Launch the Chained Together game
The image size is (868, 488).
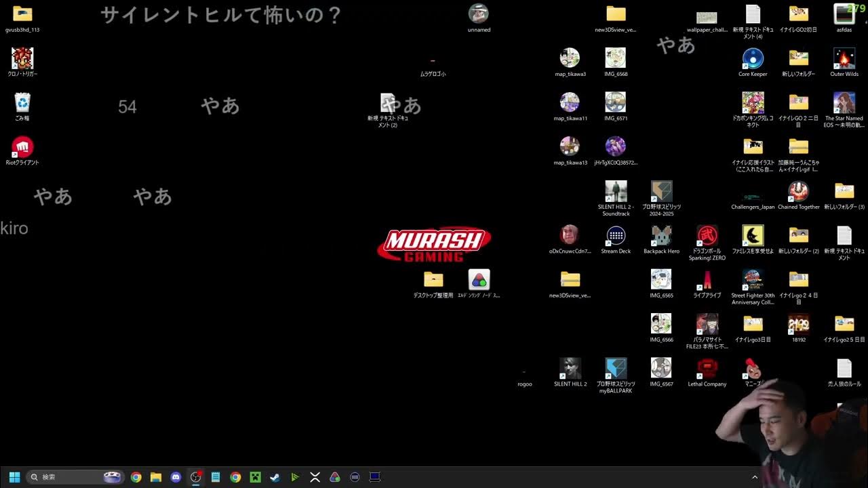(798, 191)
